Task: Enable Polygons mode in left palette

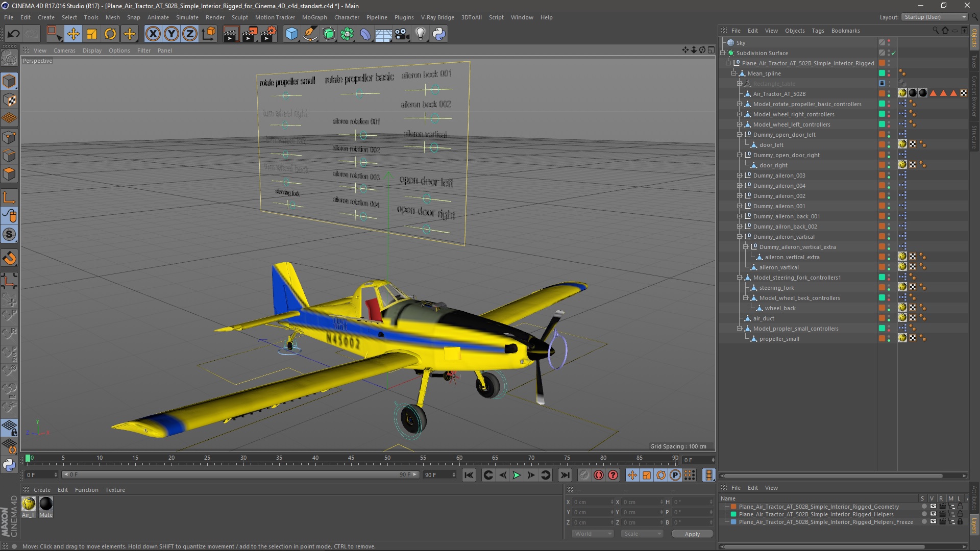Action: [x=9, y=174]
